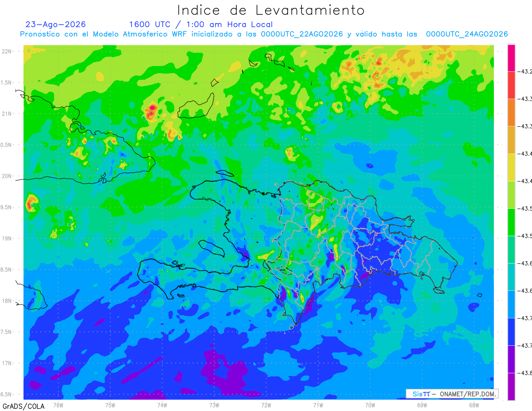Click the yellow-green swatch in the color scale

coord(511,195)
